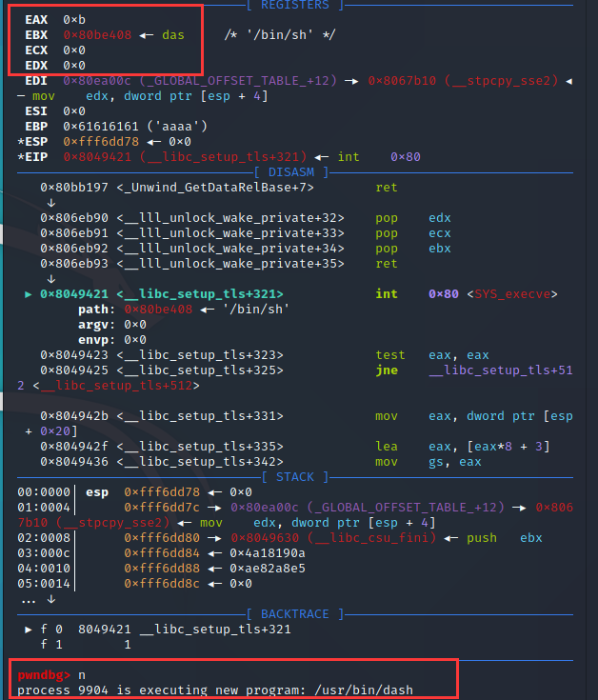Select the __lll_unlock_wake_private+35 ret line
Screen dimensions: 598x700
[219, 264]
